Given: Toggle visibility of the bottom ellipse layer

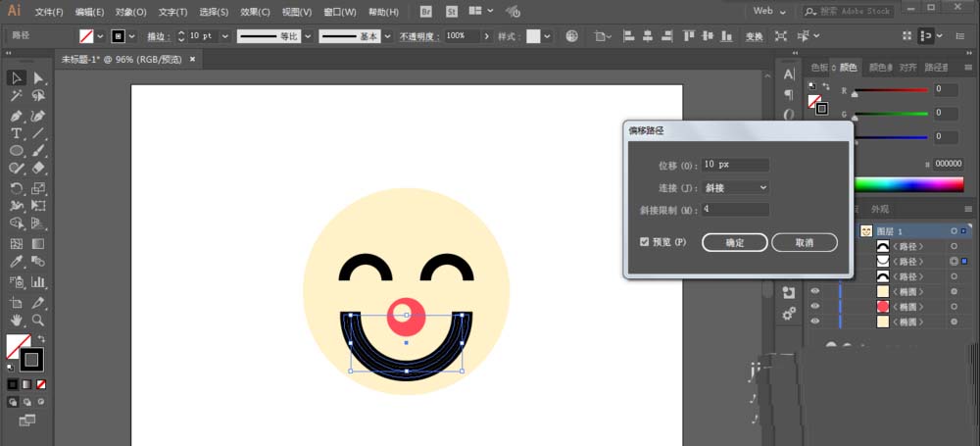Looking at the screenshot, I should click(814, 322).
